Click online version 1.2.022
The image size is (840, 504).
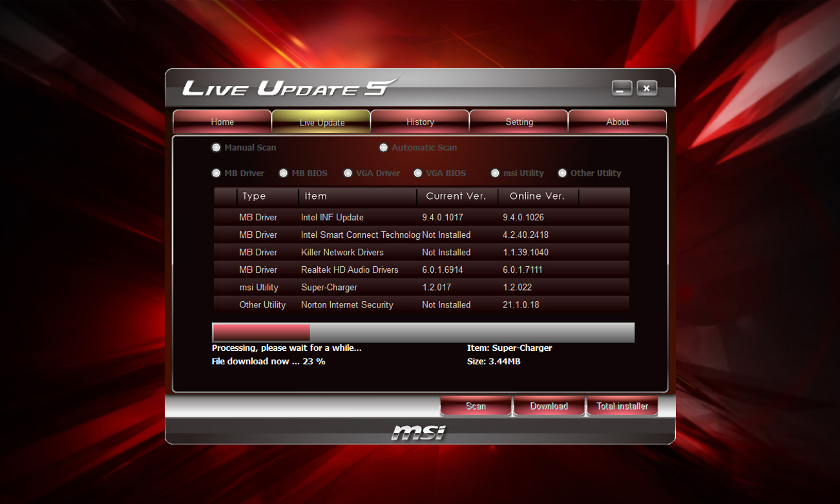518,288
